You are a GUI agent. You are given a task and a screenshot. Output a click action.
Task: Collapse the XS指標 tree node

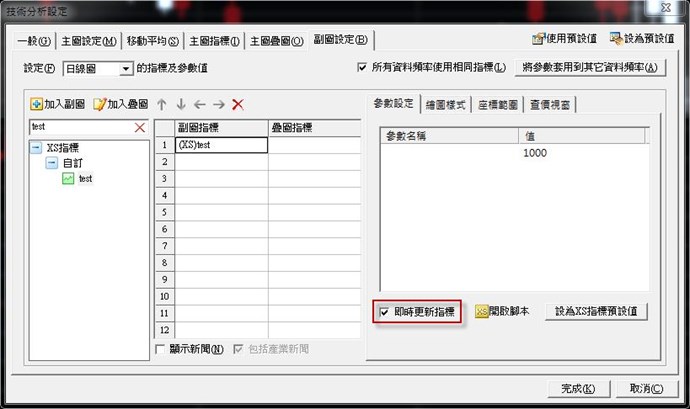(36, 147)
